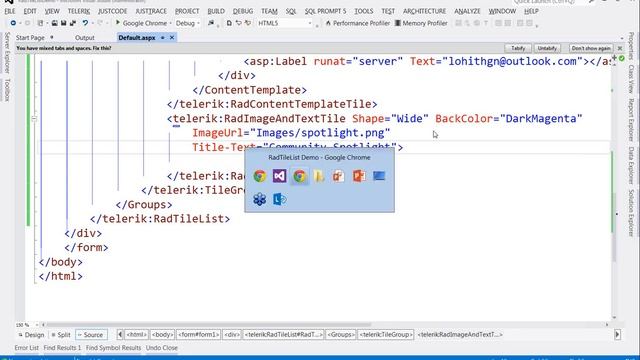
Task: Select Office icon in task switcher
Action: 339,176
